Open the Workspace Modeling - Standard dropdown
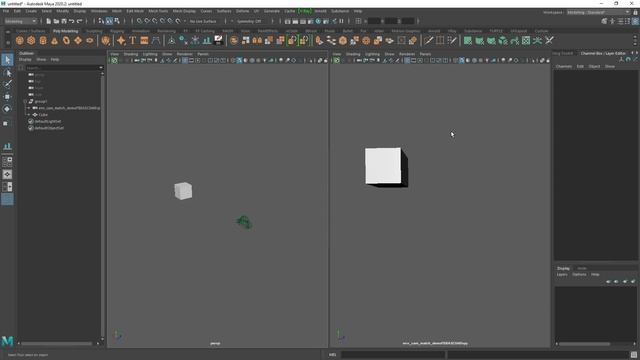 tap(598, 12)
